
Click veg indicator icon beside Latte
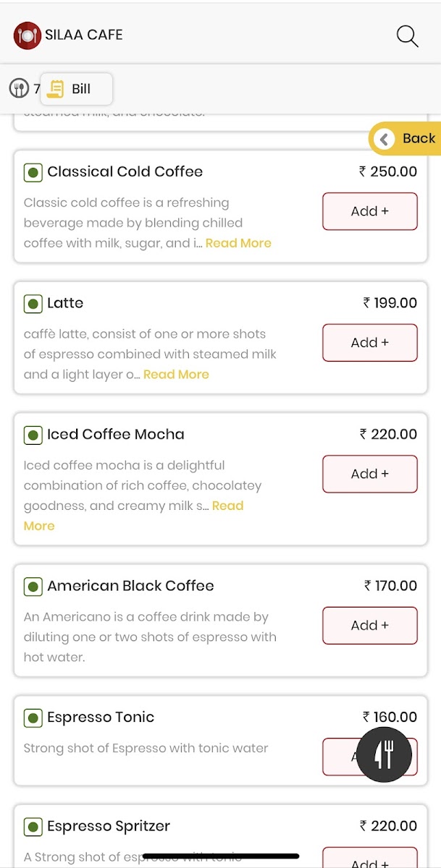33,304
